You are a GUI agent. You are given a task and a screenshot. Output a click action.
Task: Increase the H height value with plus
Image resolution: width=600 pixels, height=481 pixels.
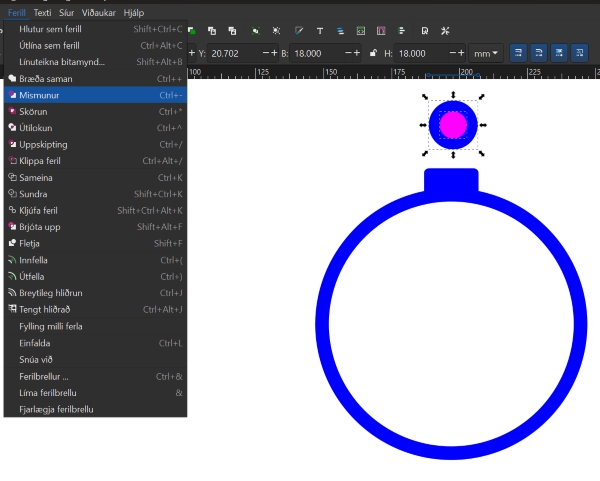click(460, 52)
